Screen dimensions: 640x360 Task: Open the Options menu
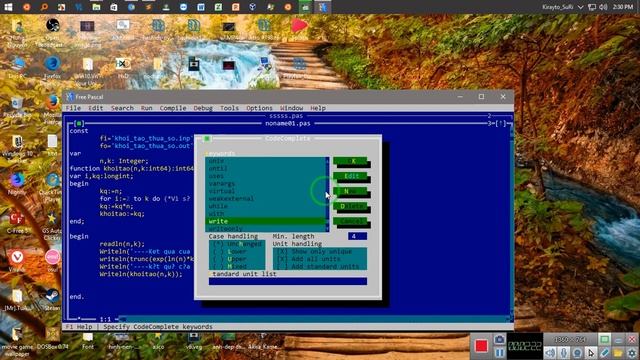click(x=259, y=108)
